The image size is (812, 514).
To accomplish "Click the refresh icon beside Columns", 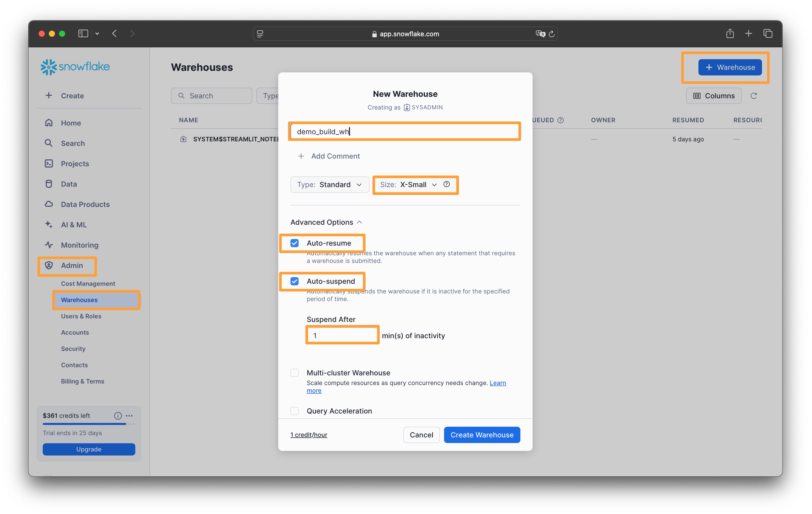I will pyautogui.click(x=753, y=96).
